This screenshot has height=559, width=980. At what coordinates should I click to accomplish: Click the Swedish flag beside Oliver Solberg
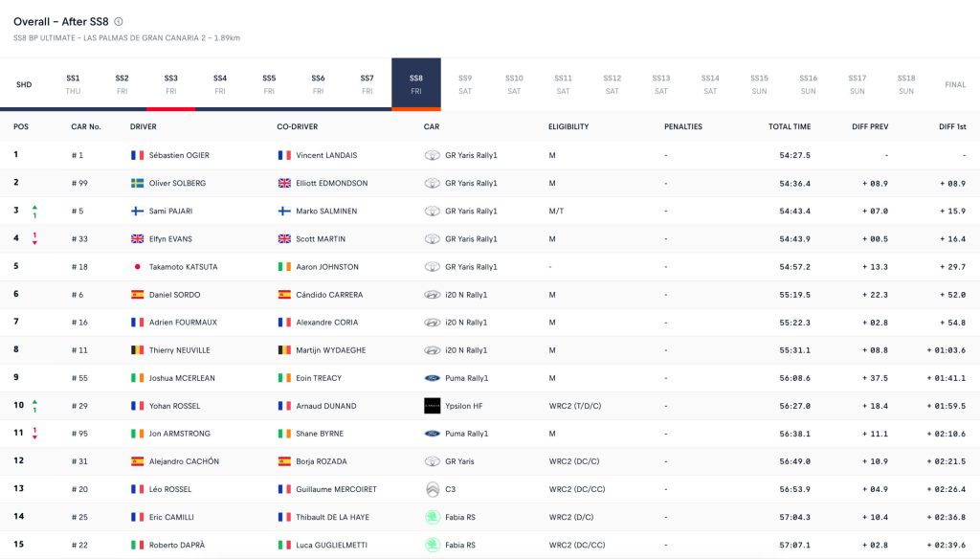coord(138,183)
